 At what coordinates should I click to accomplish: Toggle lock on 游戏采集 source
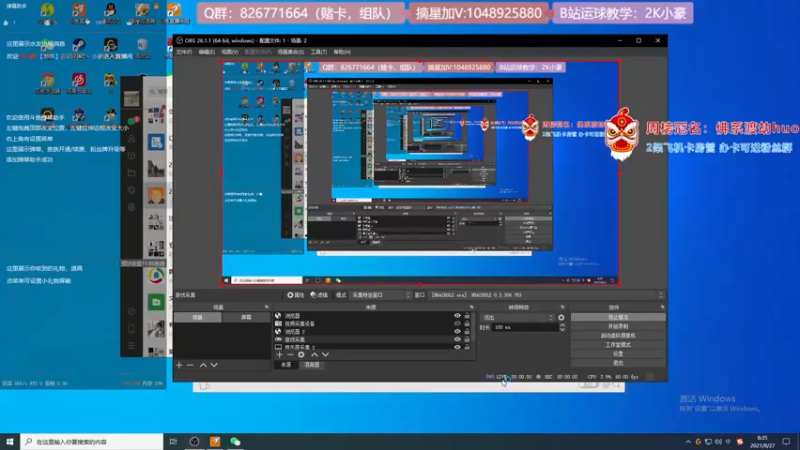467,339
